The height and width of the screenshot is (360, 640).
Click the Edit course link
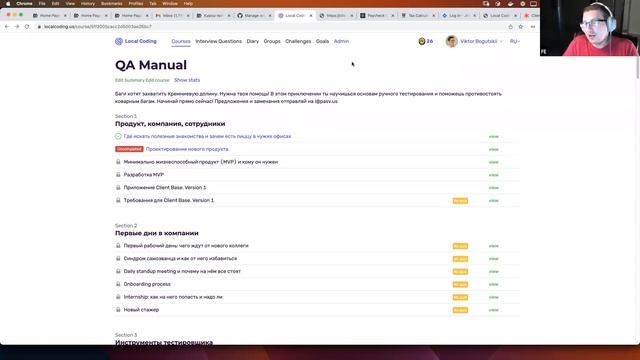pyautogui.click(x=158, y=80)
